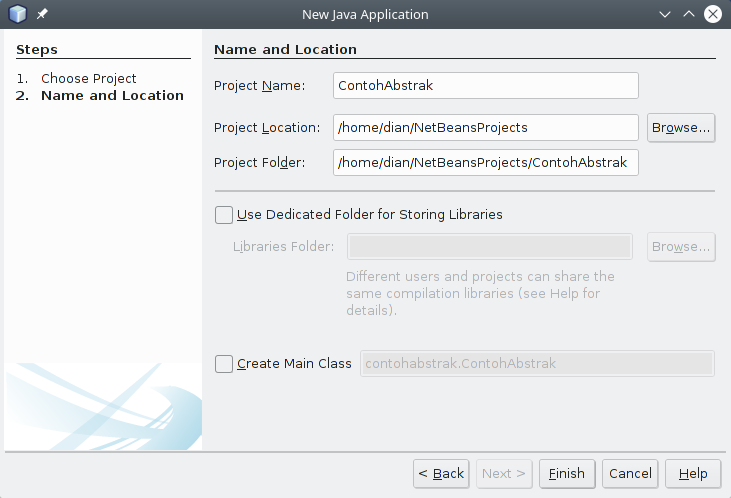731x498 pixels.
Task: Maximize the dialog with up chevron
Action: [689, 14]
